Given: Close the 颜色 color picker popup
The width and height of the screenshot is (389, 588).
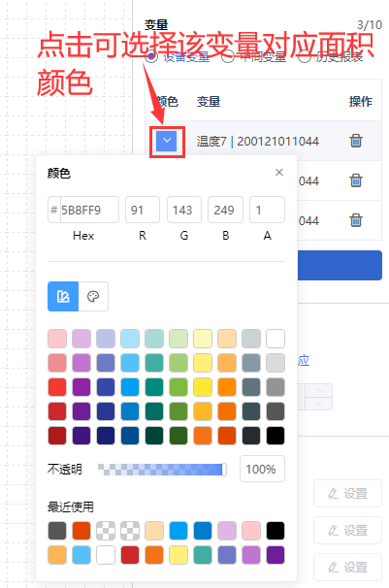Looking at the screenshot, I should [x=279, y=172].
